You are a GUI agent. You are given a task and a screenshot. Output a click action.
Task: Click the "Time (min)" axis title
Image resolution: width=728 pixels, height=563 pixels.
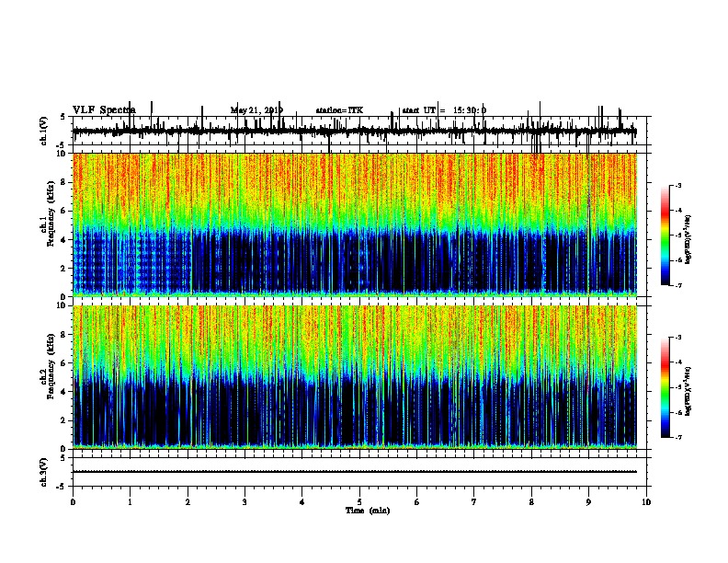pos(368,511)
